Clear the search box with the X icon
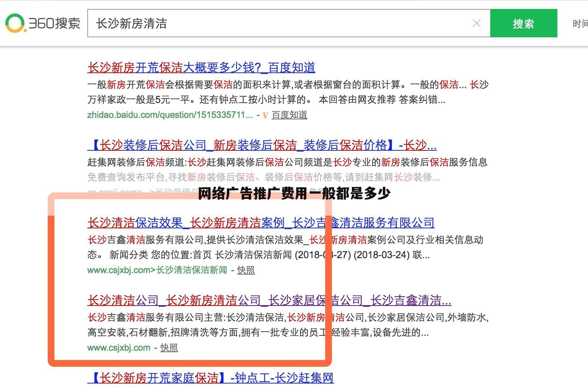 pos(476,23)
